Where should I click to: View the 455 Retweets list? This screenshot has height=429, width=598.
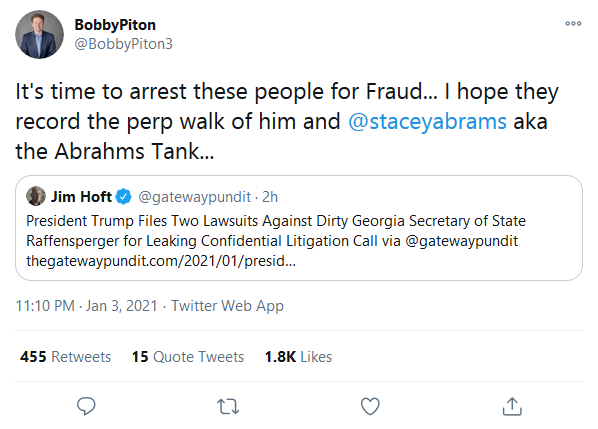point(65,357)
